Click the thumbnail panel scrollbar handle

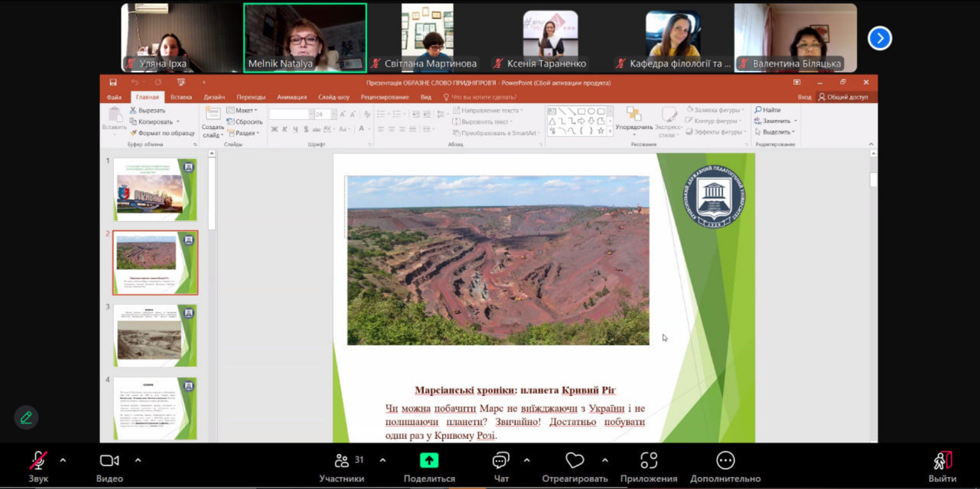(212, 193)
